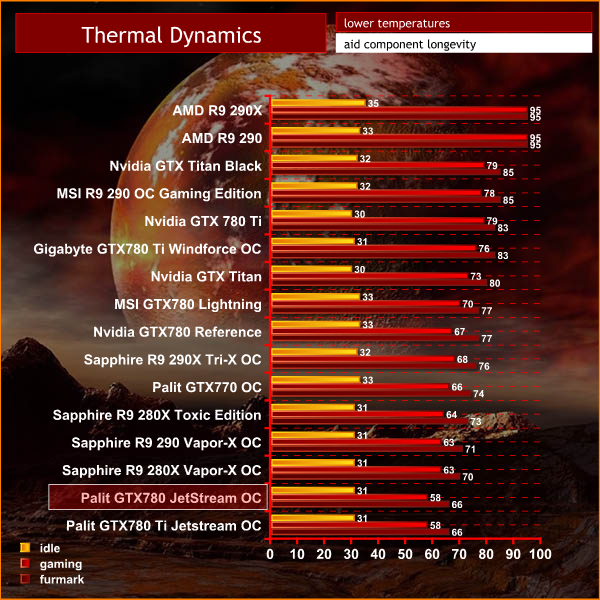The image size is (600, 600).
Task: Click Nvidia GTX Titan Black furmark value 85
Action: coord(508,173)
